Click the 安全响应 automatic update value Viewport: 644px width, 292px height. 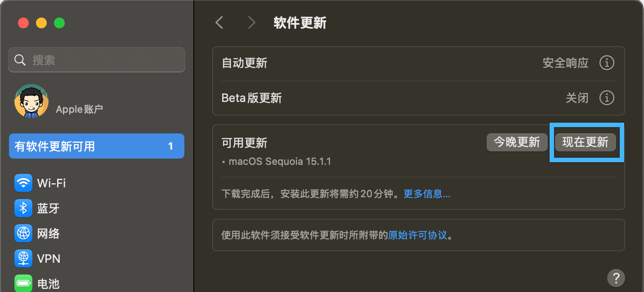point(565,63)
